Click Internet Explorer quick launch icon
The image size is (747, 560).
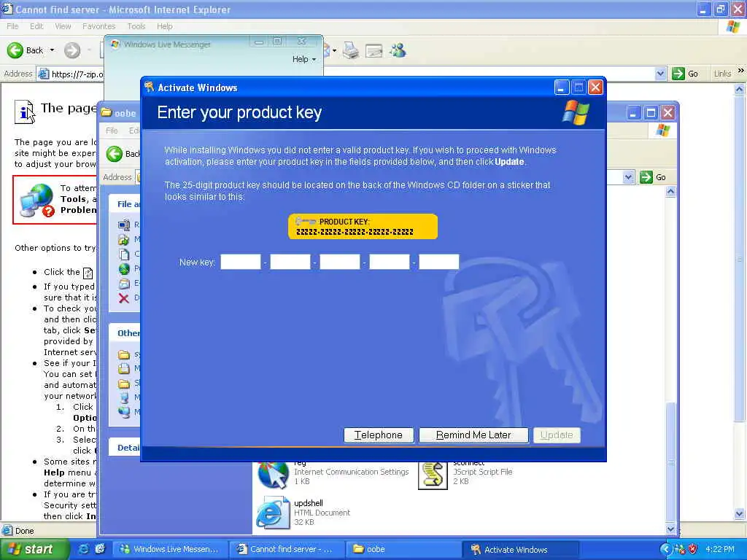coord(83,549)
